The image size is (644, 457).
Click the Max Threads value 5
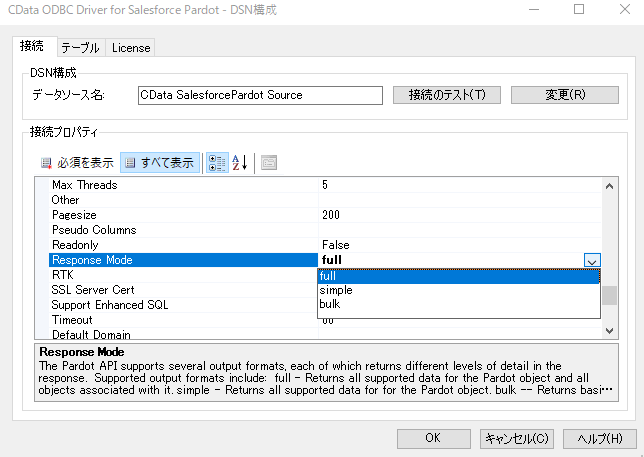[x=460, y=185]
